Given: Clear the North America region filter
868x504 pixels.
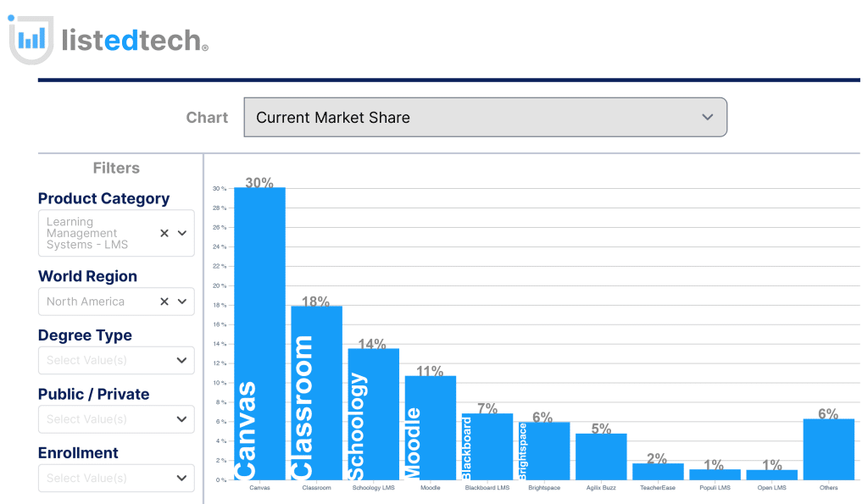Looking at the screenshot, I should pyautogui.click(x=164, y=302).
